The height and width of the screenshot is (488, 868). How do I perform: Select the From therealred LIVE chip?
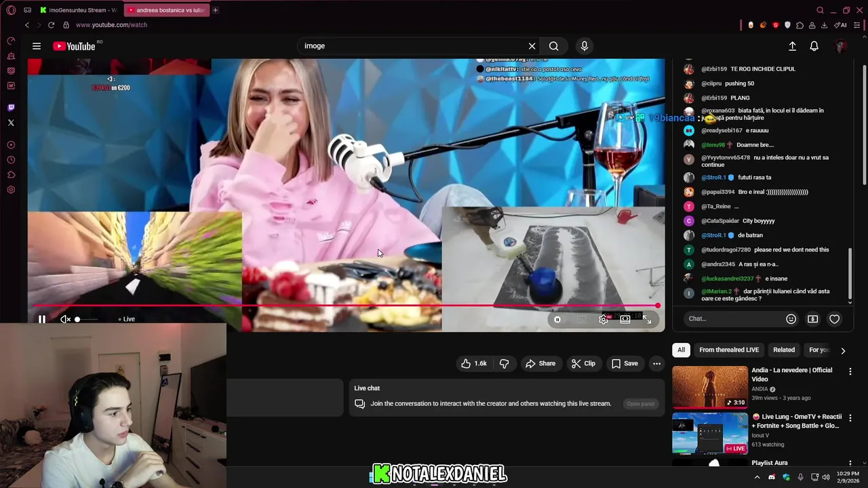[x=729, y=350]
